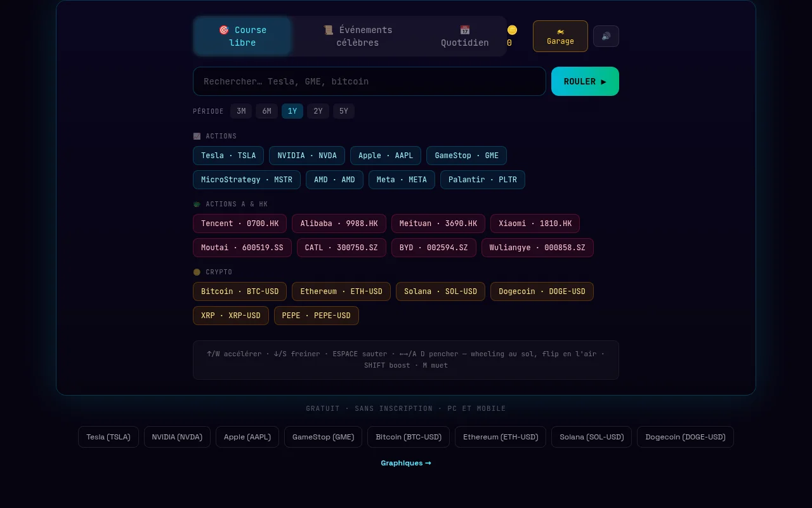Open the Événements célèbres tab
The height and width of the screenshot is (508, 812).
[358, 36]
